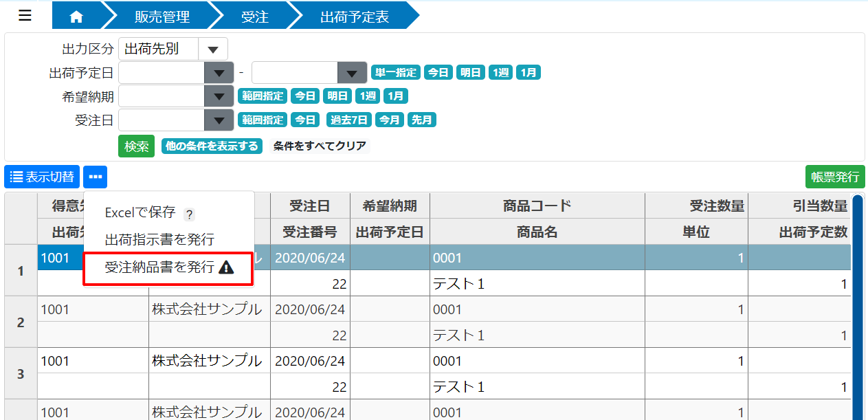The image size is (868, 420).
Task: Click 株式会社サンプル in row 3
Action: pos(210,361)
